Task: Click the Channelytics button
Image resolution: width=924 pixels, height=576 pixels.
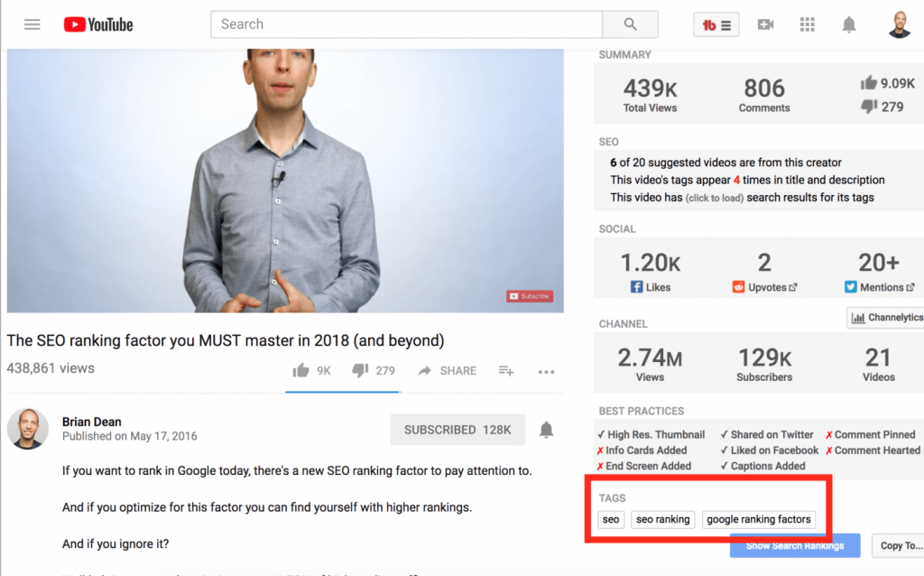Action: (x=884, y=318)
